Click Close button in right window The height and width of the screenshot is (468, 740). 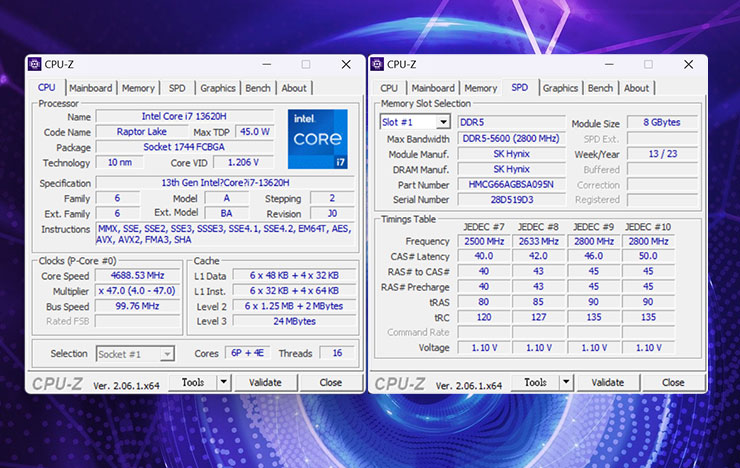tap(673, 382)
